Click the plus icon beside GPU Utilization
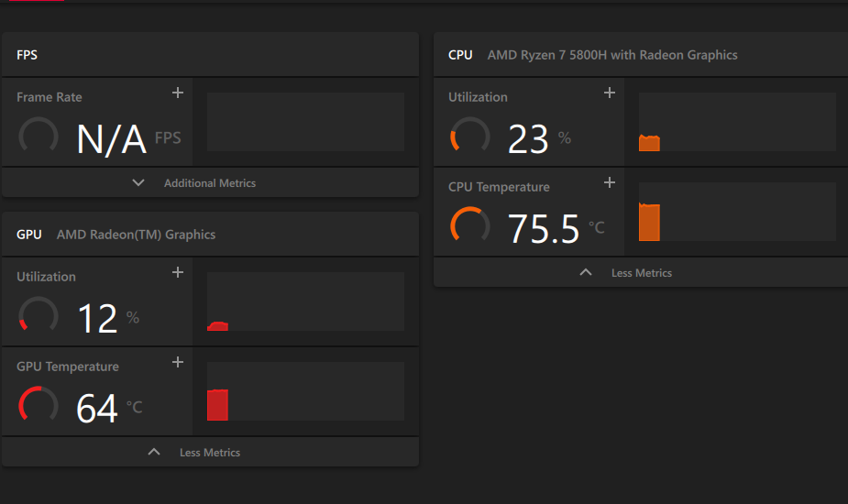Screen dimensions: 848x504 pos(177,272)
